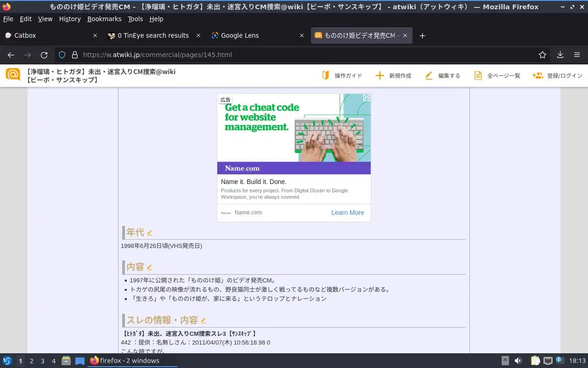Click the post header line 442 ：提供：名無しさん
The width and height of the screenshot is (588, 368).
(196, 343)
